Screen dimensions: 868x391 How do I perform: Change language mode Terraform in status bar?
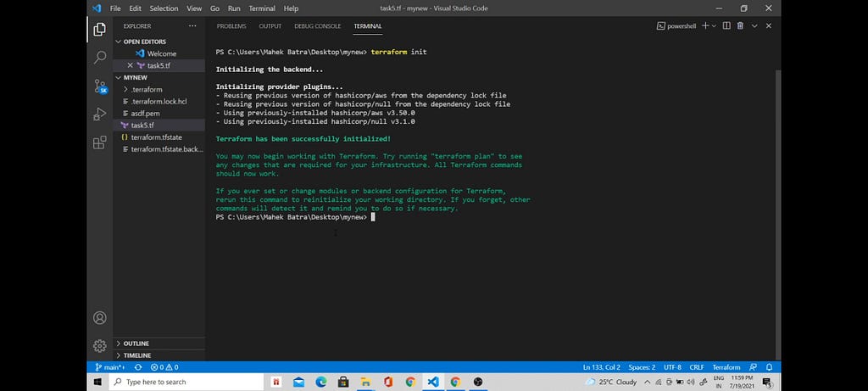pos(726,367)
